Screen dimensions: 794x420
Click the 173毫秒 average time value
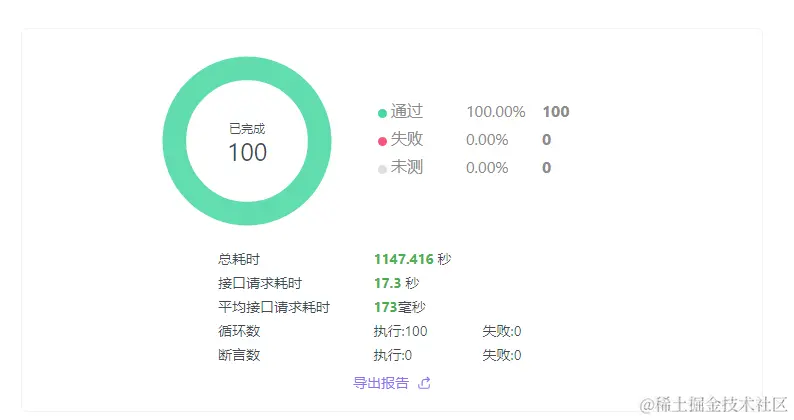(400, 307)
